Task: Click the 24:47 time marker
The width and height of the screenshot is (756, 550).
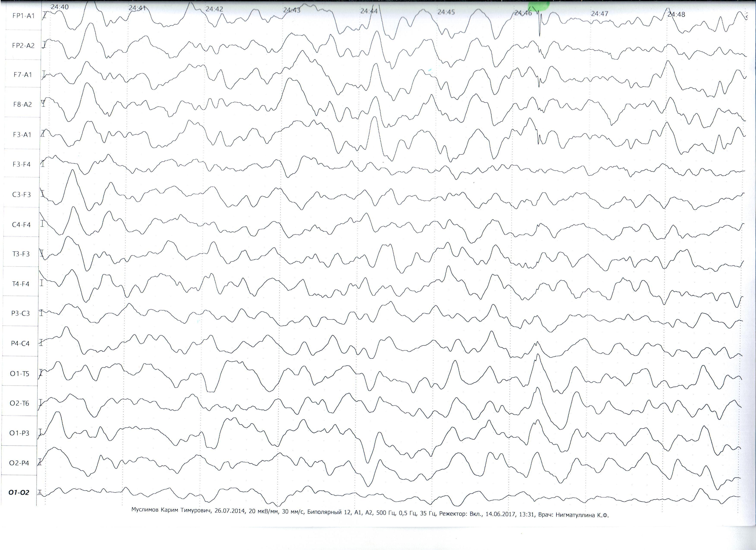Action: (600, 14)
